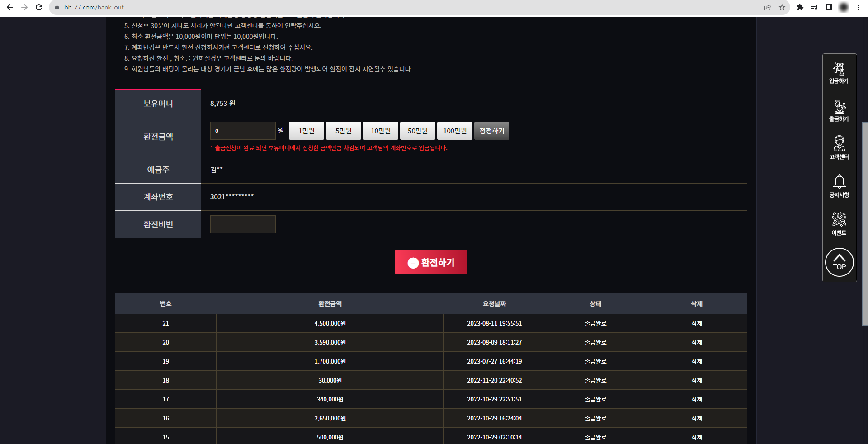Click the share page icon in the address bar
The height and width of the screenshot is (444, 868).
(x=768, y=7)
